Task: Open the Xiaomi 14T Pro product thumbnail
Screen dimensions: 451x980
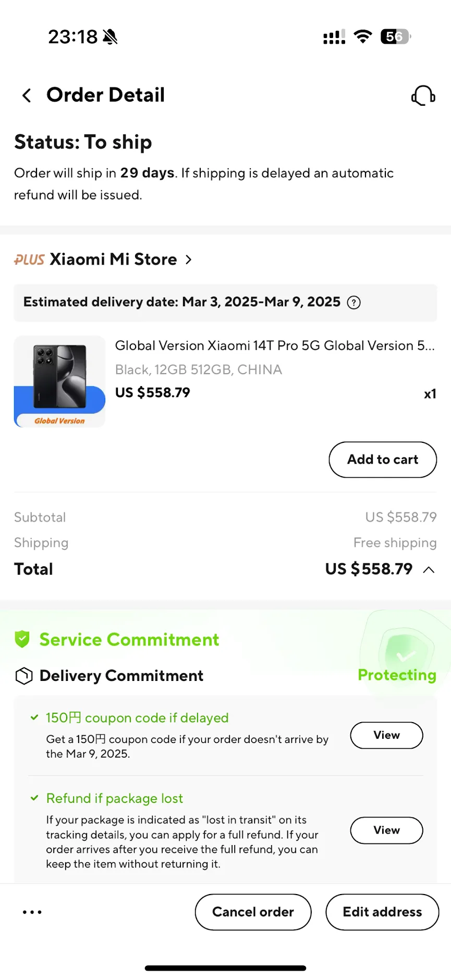Action: click(59, 381)
